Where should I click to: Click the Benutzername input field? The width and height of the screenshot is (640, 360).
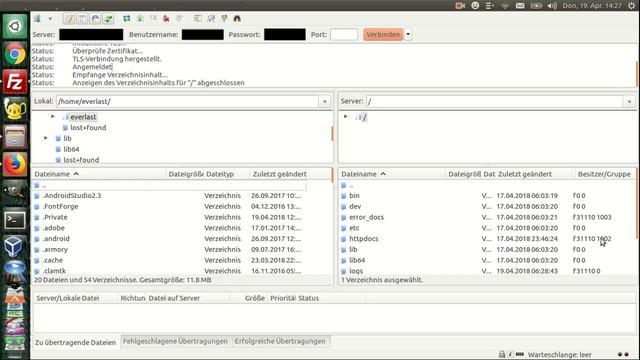pyautogui.click(x=202, y=35)
